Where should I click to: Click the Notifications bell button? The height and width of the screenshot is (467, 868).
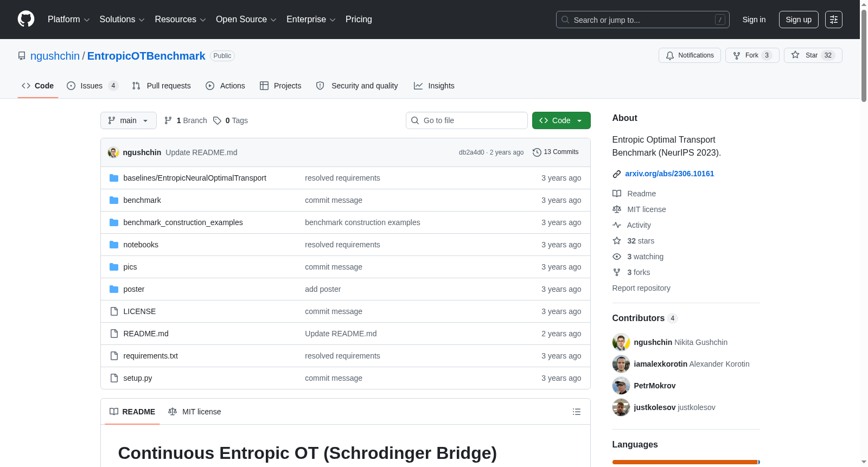pos(690,55)
